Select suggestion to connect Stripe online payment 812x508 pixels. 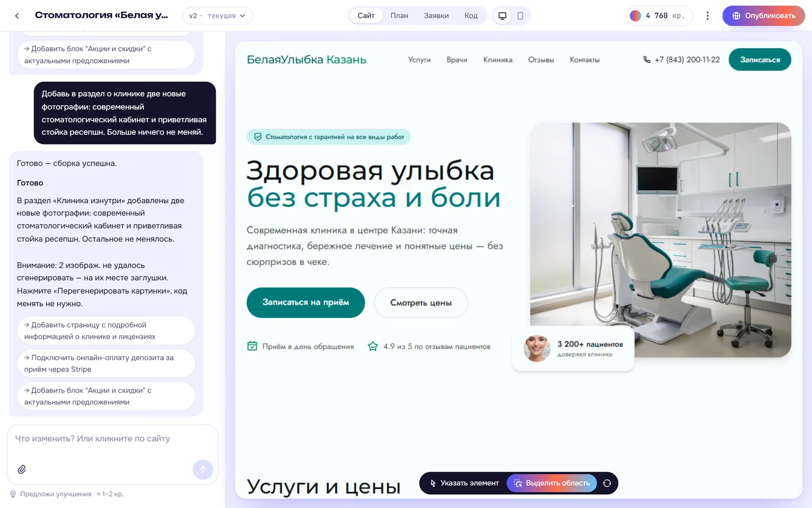pos(106,363)
